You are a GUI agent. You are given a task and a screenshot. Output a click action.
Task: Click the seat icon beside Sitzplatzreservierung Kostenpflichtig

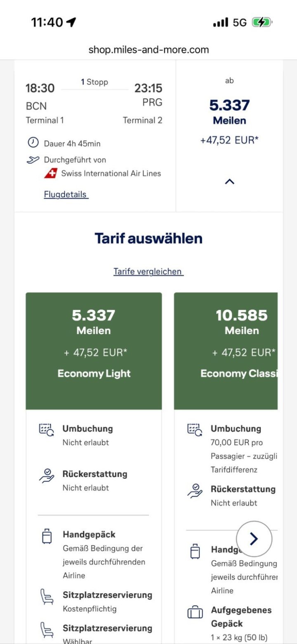[47, 597]
